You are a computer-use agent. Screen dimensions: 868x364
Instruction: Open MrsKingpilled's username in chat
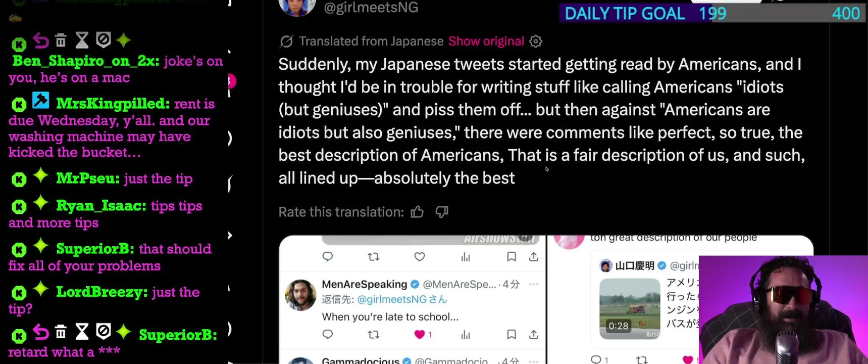click(x=113, y=104)
